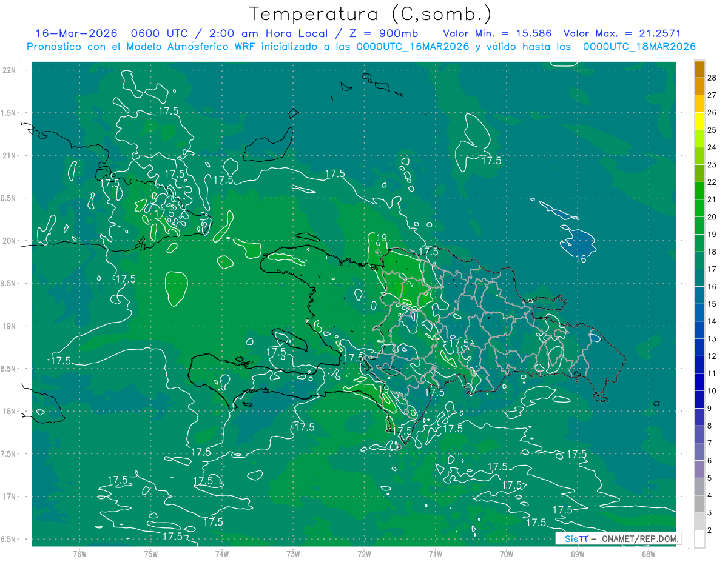Pick the gray band between 3 and 4
This screenshot has width=728, height=562.
coord(700,504)
